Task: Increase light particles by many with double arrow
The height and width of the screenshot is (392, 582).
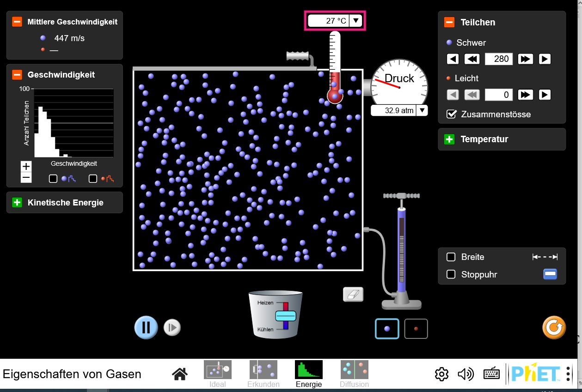Action: [x=526, y=95]
